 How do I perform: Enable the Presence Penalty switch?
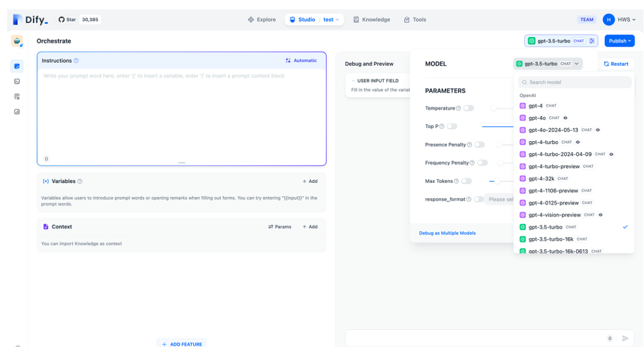480,145
